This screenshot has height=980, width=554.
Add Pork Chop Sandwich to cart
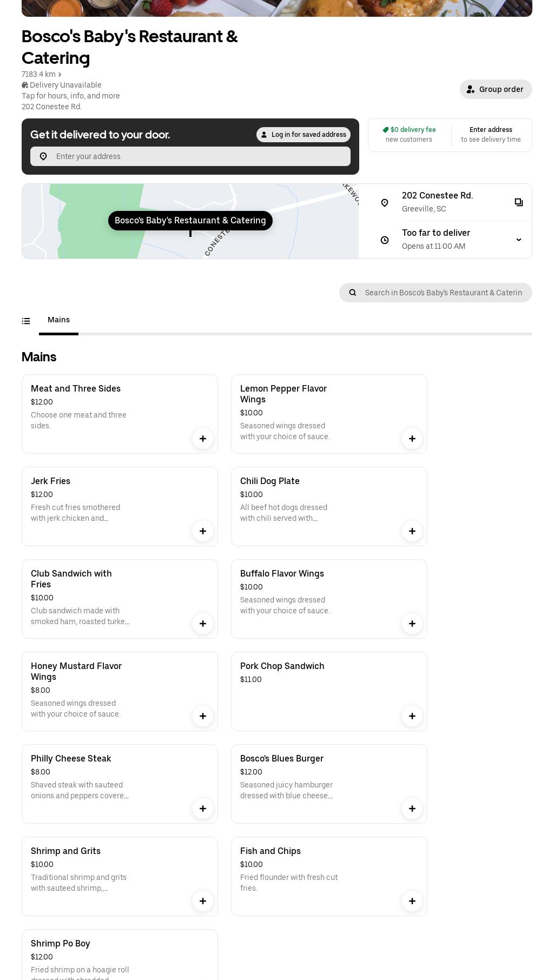(412, 716)
